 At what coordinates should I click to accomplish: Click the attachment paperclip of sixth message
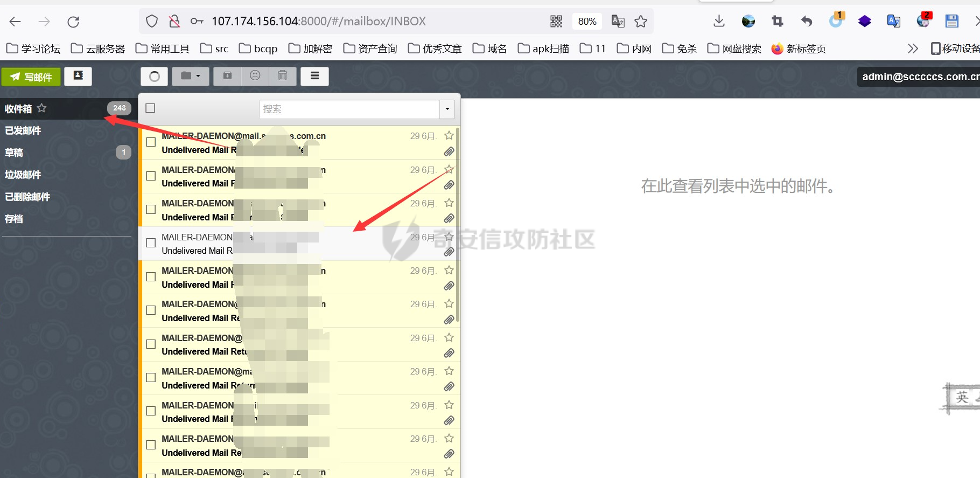tap(449, 320)
